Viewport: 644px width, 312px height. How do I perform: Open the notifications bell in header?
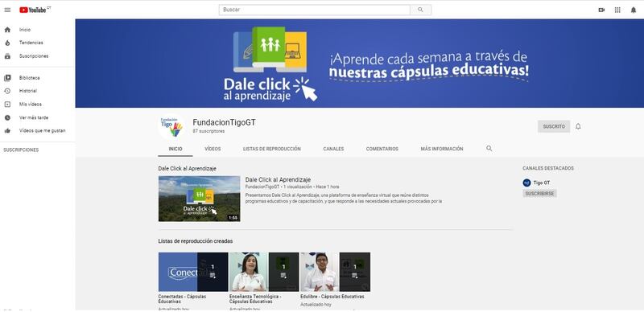pos(634,10)
